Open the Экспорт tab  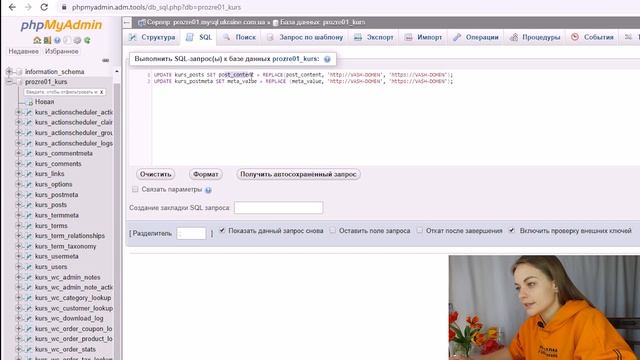tap(373, 37)
